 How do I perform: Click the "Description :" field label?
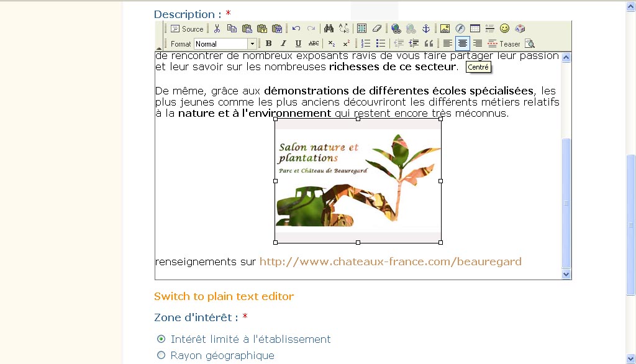tap(188, 14)
